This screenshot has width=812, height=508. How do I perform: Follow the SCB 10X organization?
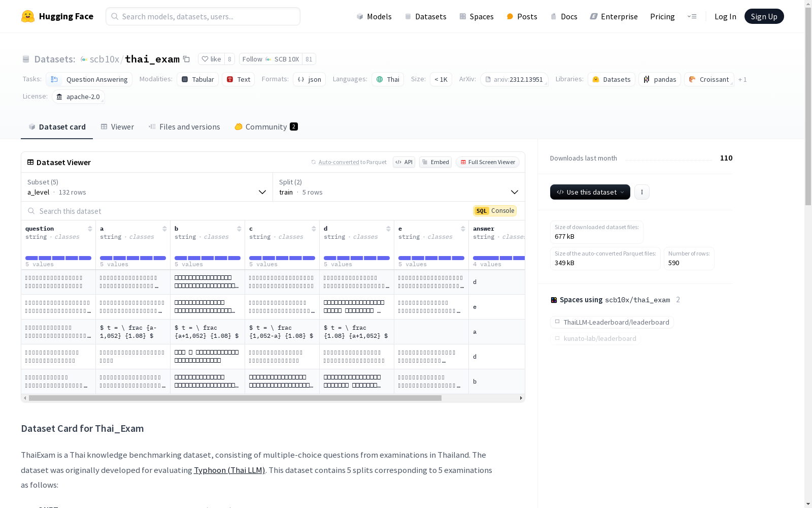tap(270, 59)
